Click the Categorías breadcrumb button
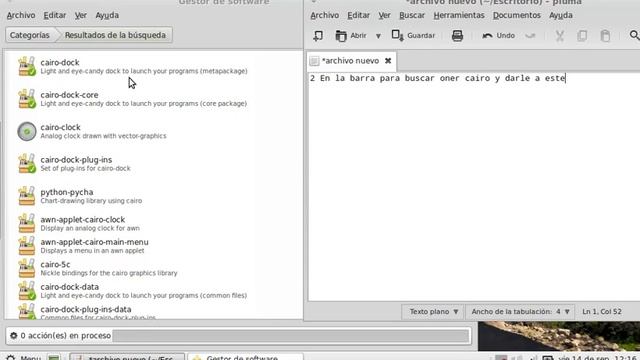 point(30,35)
